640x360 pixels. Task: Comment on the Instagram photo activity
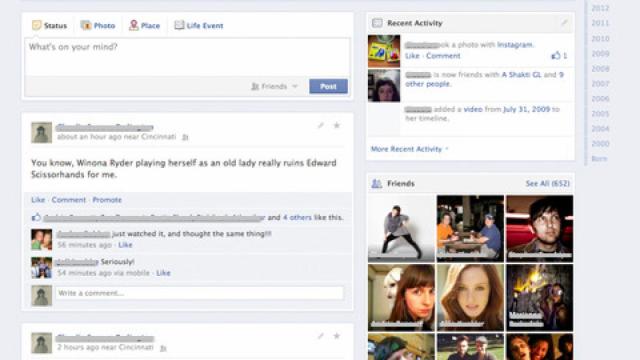(x=443, y=56)
